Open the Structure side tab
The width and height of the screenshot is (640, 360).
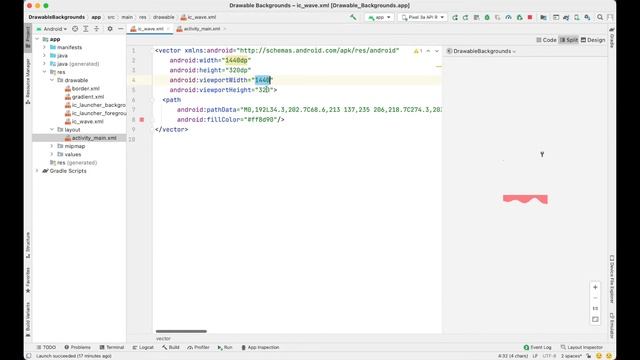click(x=28, y=245)
